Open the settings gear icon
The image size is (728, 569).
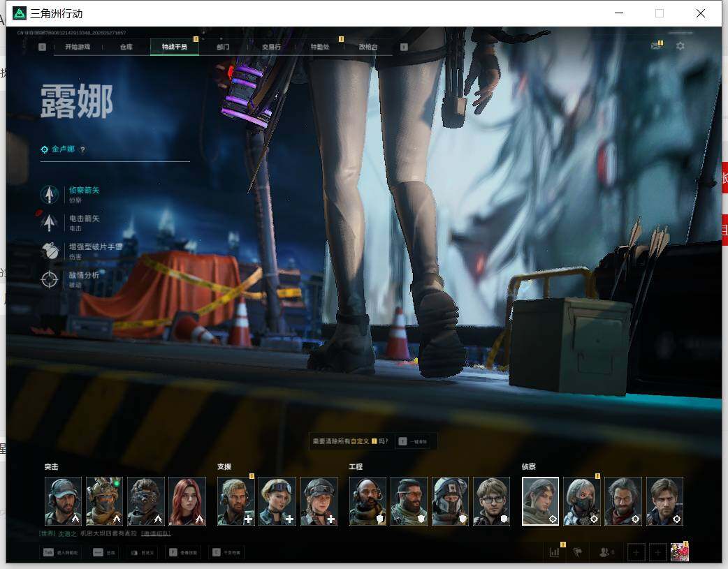(680, 46)
